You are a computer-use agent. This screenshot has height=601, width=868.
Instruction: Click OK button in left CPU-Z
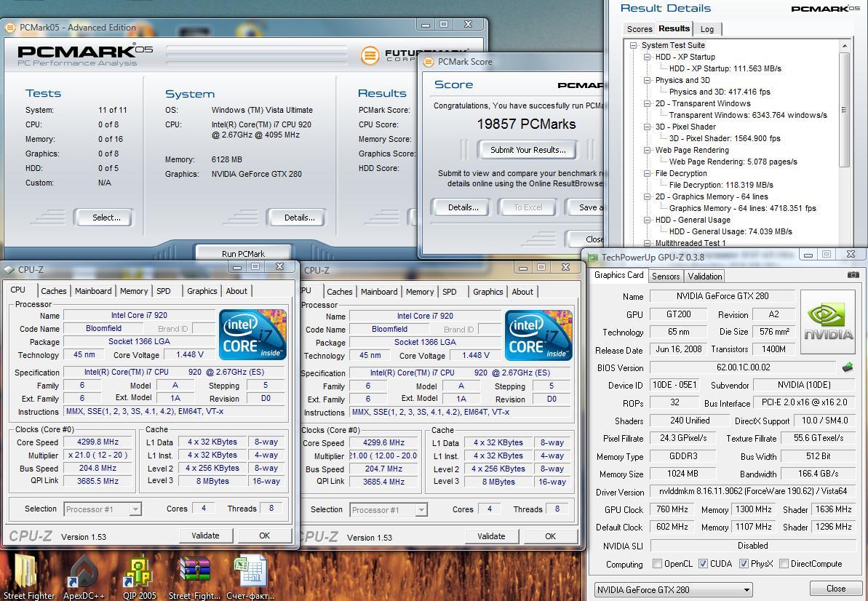(x=265, y=535)
